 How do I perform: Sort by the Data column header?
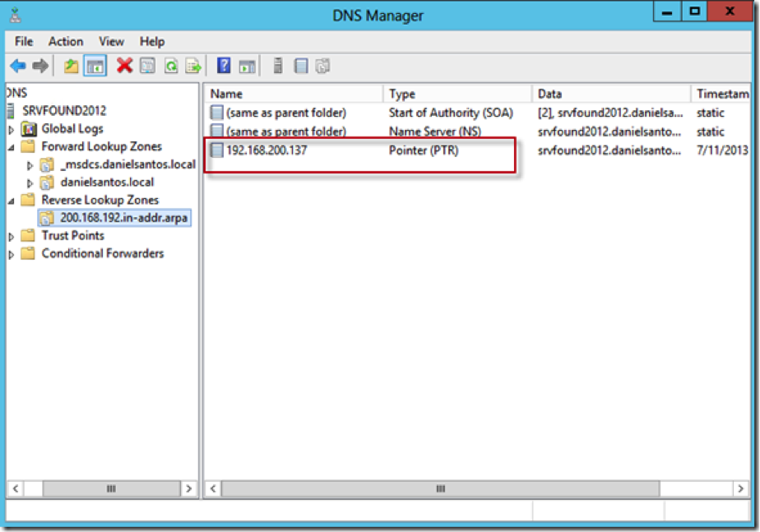[x=612, y=94]
